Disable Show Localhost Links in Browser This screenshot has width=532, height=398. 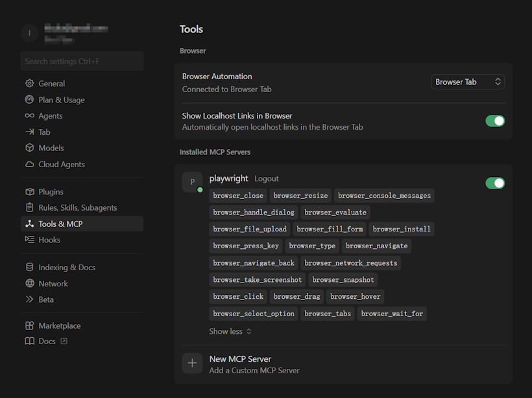click(495, 121)
